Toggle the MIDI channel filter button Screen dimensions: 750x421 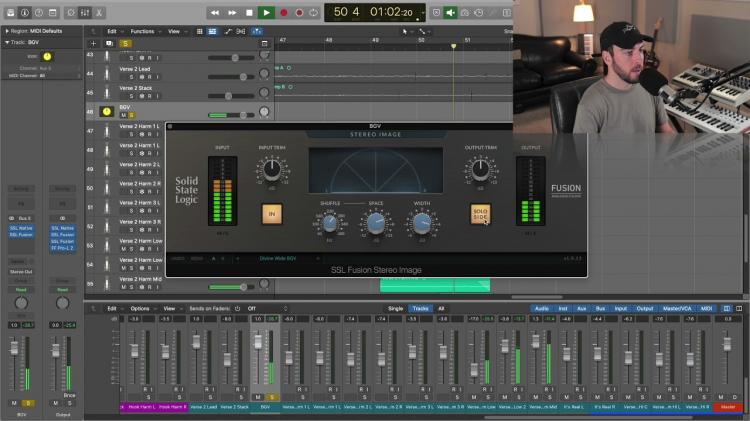(x=706, y=309)
